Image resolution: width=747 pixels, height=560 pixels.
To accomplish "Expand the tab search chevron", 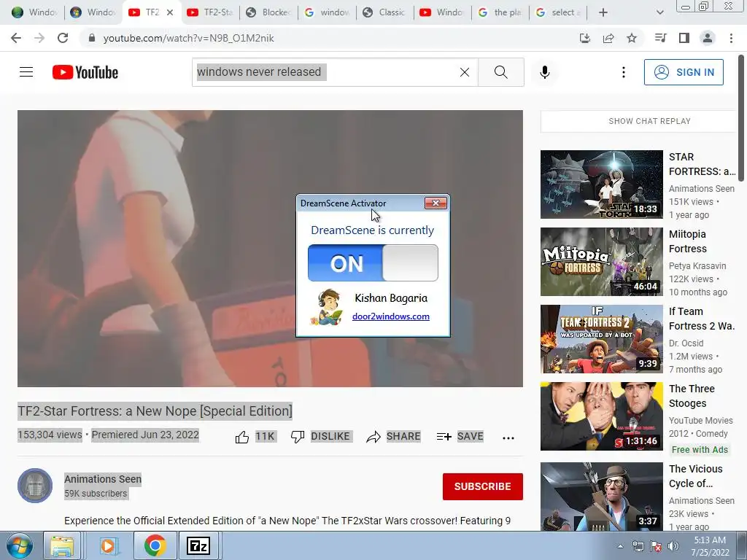I will click(x=659, y=12).
